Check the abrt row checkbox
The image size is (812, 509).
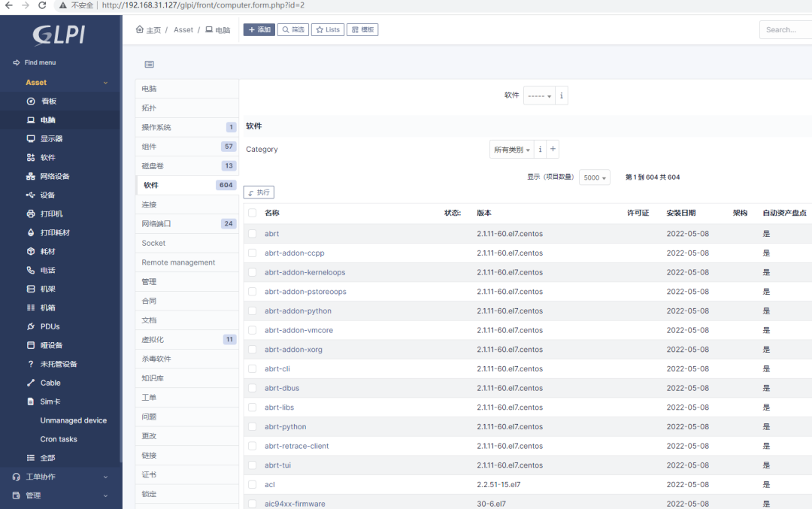click(x=252, y=234)
